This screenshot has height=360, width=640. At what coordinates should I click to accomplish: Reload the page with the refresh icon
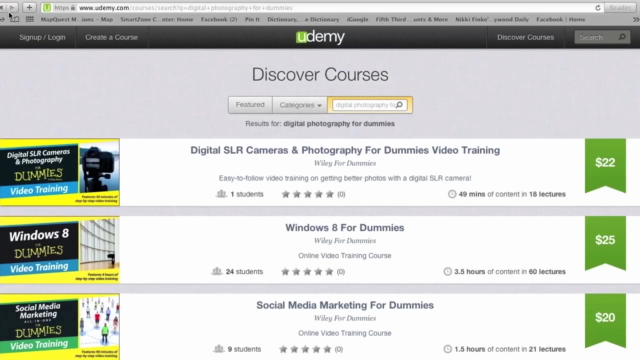(598, 8)
